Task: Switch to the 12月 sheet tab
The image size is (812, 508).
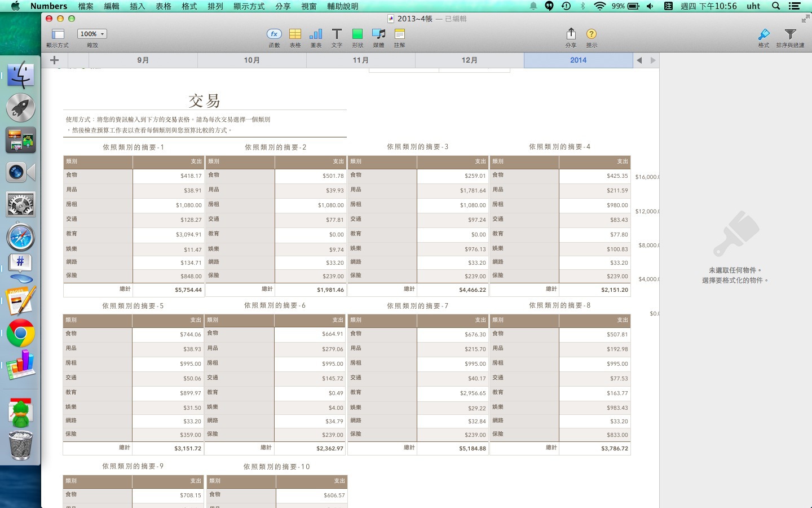Action: (470, 60)
